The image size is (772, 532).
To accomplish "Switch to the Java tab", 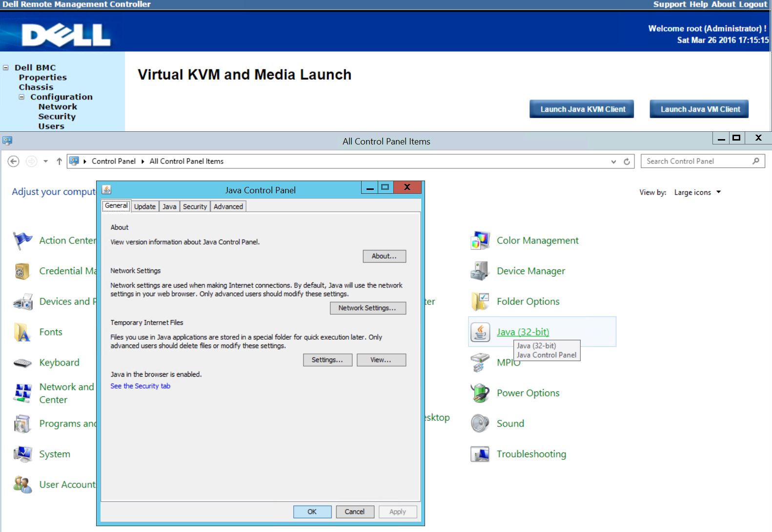I will pos(169,206).
